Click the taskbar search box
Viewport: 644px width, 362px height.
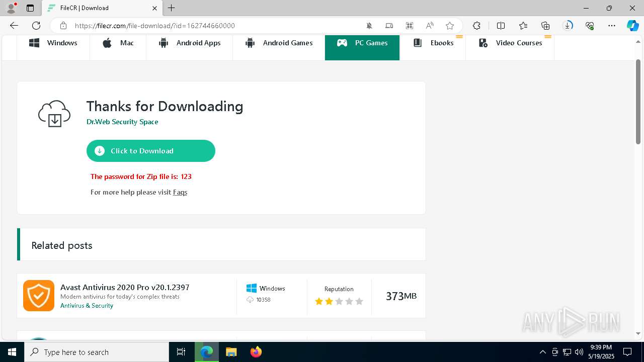pyautogui.click(x=97, y=352)
